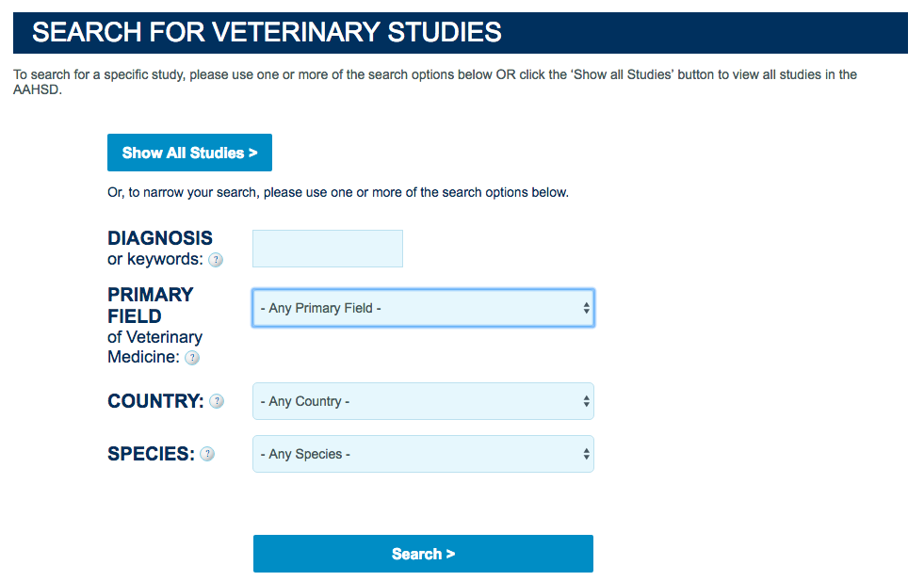The image size is (924, 581).
Task: Expand the Any Country dropdown
Action: pos(423,401)
